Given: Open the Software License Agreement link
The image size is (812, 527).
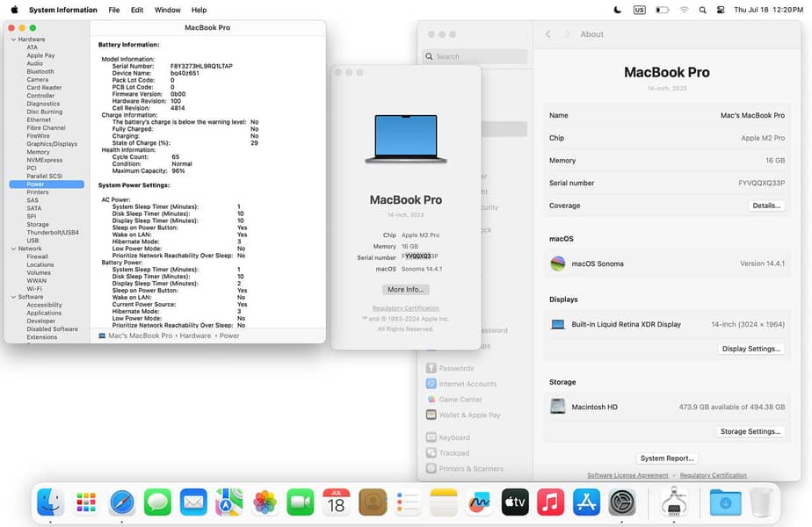Looking at the screenshot, I should [627, 475].
